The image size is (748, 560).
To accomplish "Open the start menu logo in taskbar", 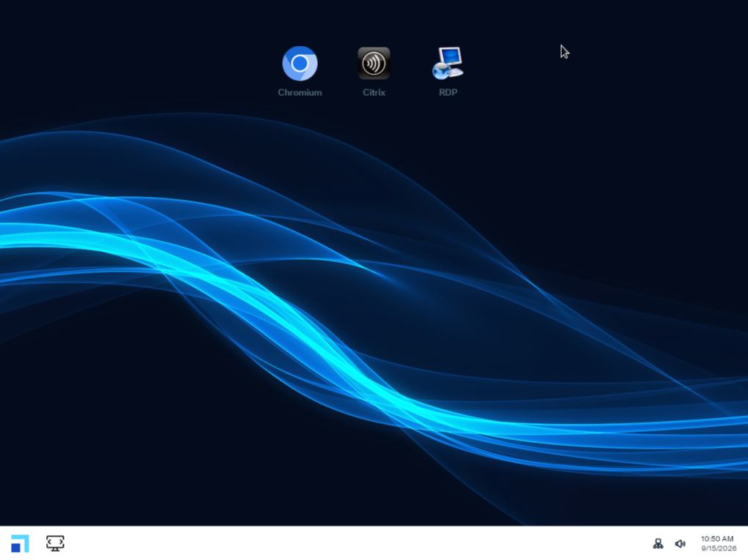I will coord(20,543).
